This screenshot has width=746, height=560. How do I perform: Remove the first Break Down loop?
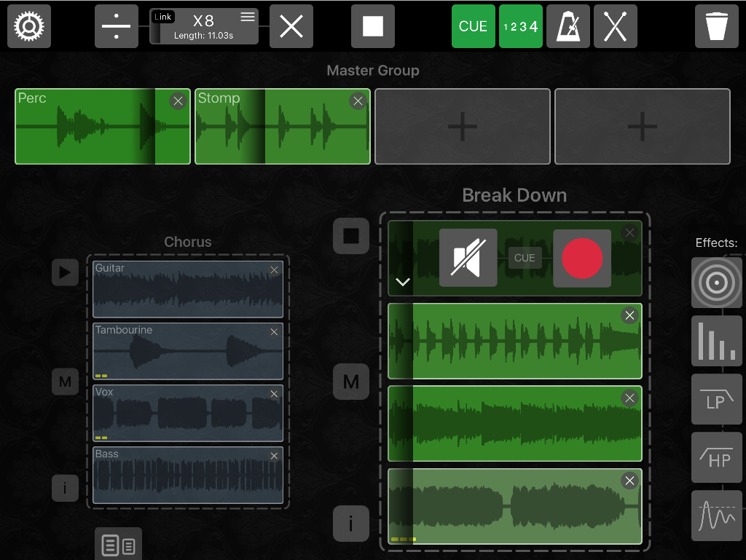point(630,233)
